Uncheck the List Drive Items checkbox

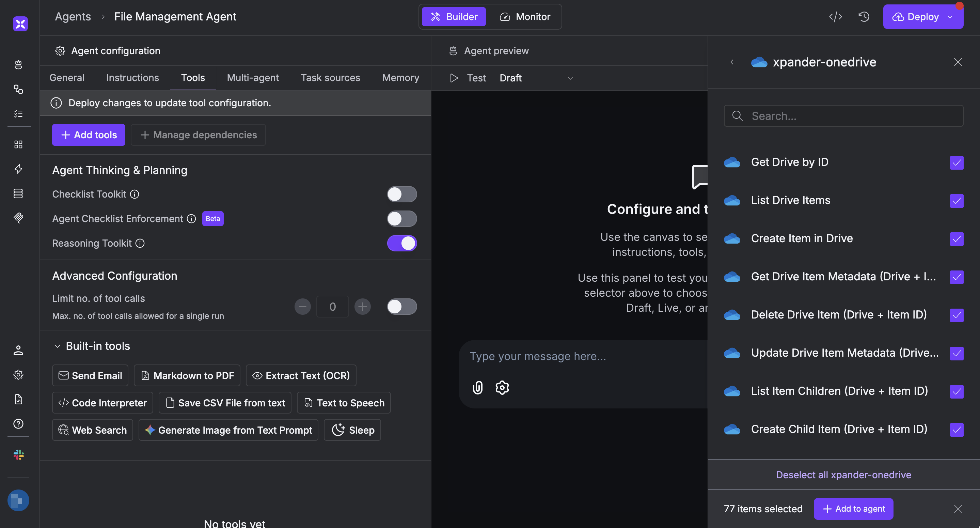956,201
